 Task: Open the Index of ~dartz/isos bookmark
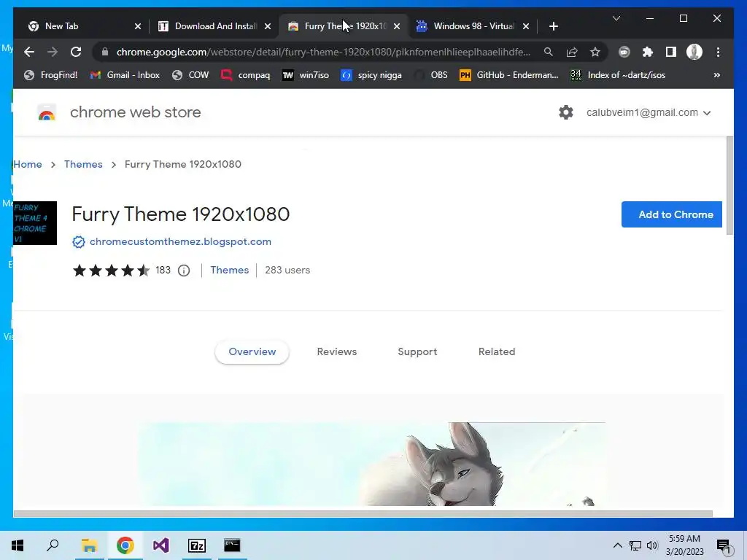[x=618, y=75]
